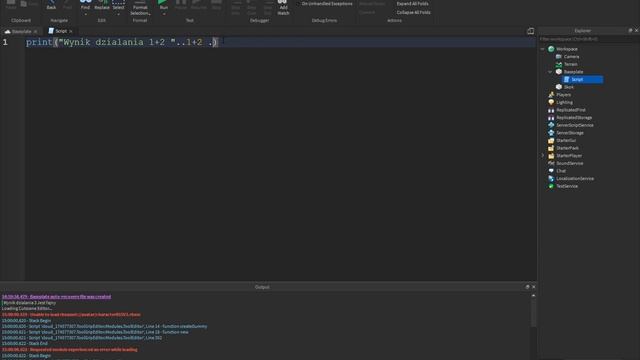Expand the StarterPlayer tree node
Screen dimensions: 640x360
click(x=542, y=156)
